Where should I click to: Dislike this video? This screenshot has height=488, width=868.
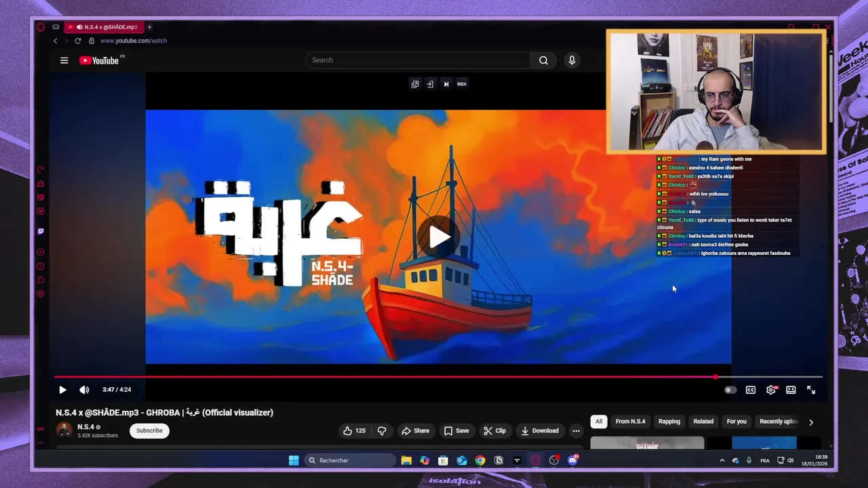(x=382, y=430)
